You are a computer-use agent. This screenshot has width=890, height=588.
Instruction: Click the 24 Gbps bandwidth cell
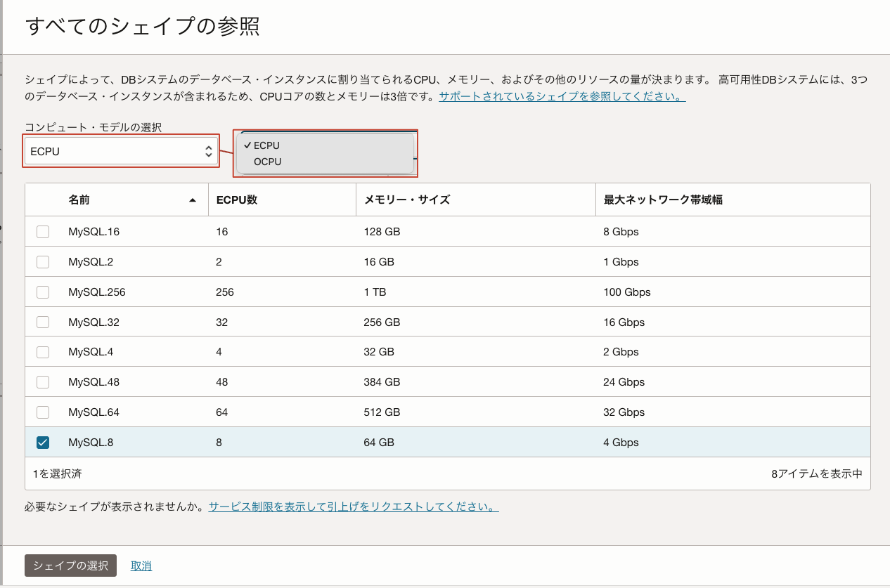pyautogui.click(x=624, y=382)
